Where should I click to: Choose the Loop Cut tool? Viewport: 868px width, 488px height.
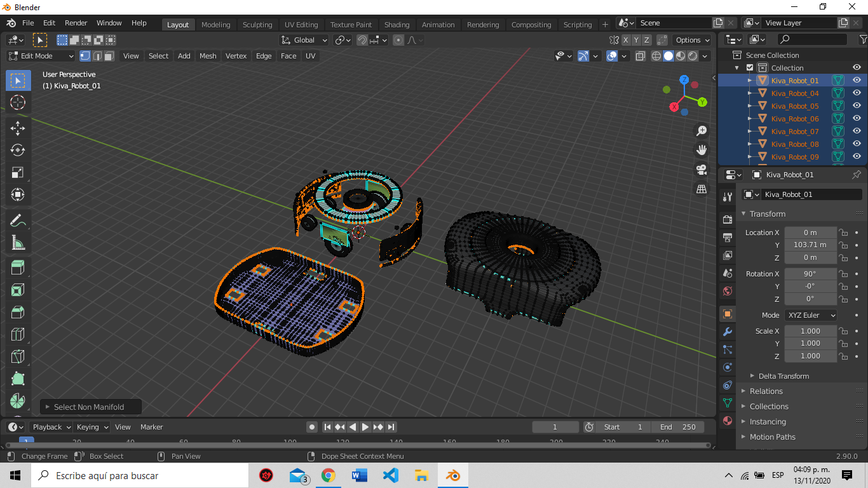18,334
